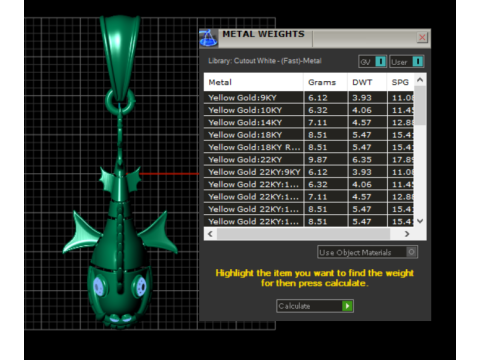
Task: Close the Metal Weights panel
Action: click(422, 37)
